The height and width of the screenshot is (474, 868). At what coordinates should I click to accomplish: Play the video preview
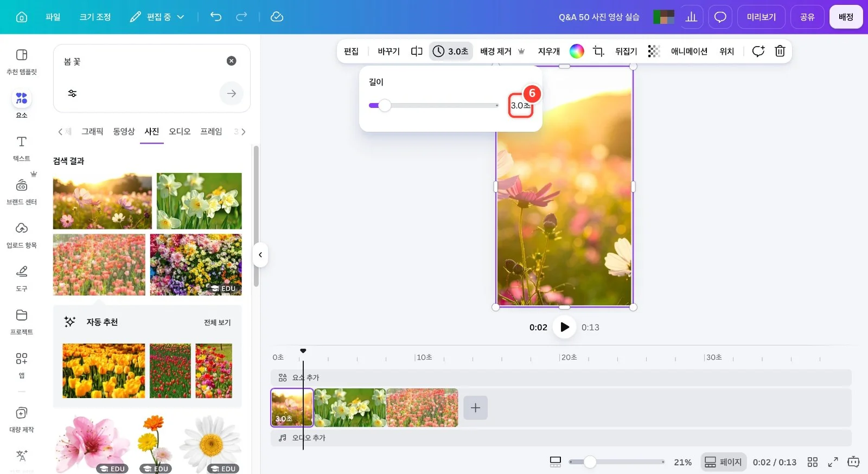(564, 327)
